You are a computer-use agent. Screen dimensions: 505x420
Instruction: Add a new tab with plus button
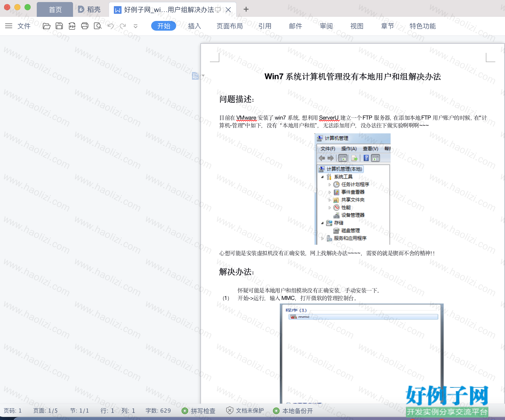246,9
